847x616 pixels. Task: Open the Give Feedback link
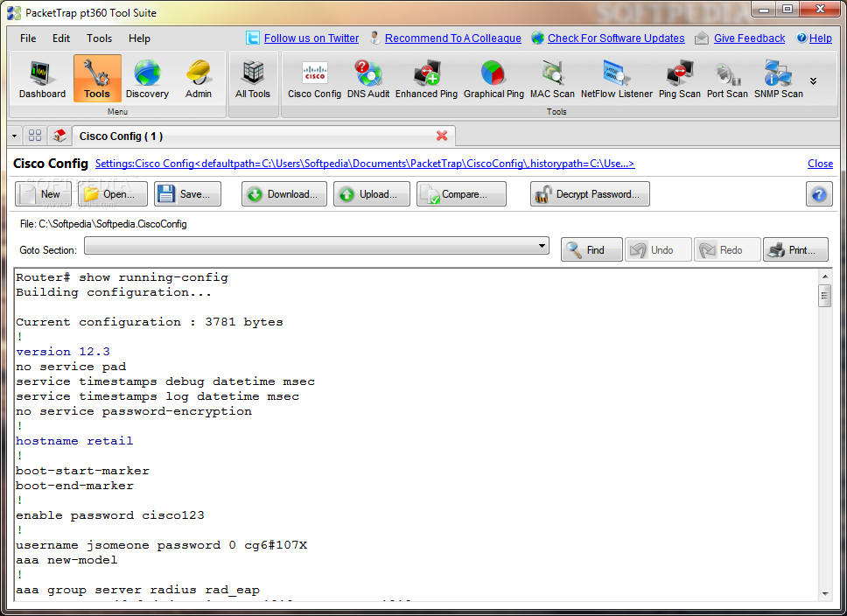click(x=749, y=38)
